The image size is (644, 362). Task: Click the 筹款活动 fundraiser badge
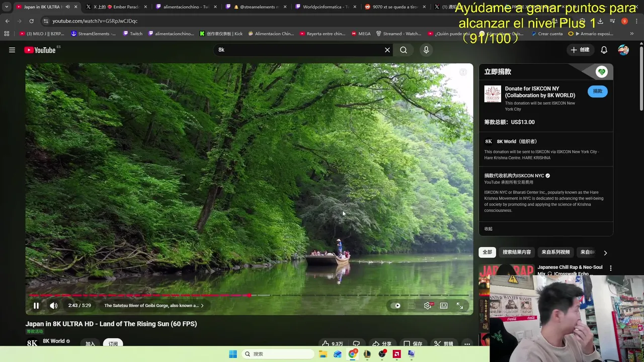point(35,331)
